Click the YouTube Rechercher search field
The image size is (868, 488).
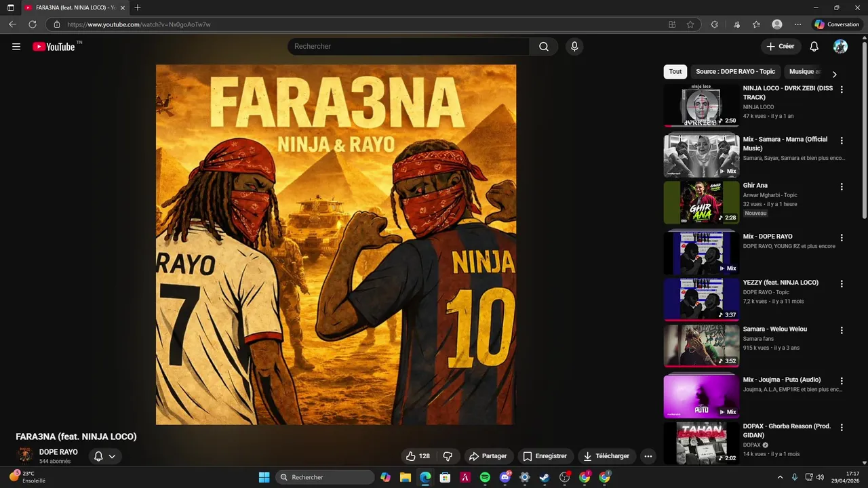(x=408, y=47)
